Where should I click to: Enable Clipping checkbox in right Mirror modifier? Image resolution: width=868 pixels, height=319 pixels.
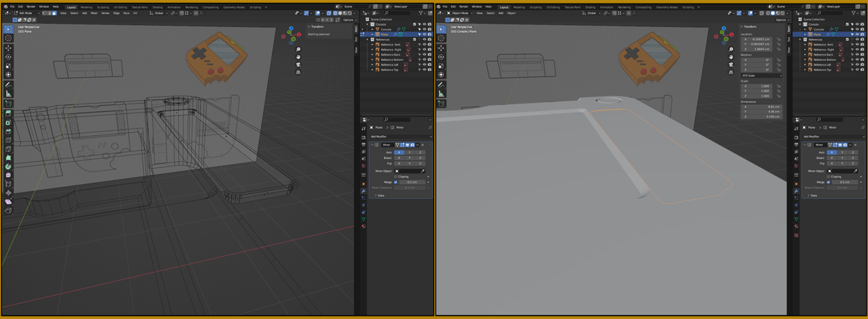point(828,177)
